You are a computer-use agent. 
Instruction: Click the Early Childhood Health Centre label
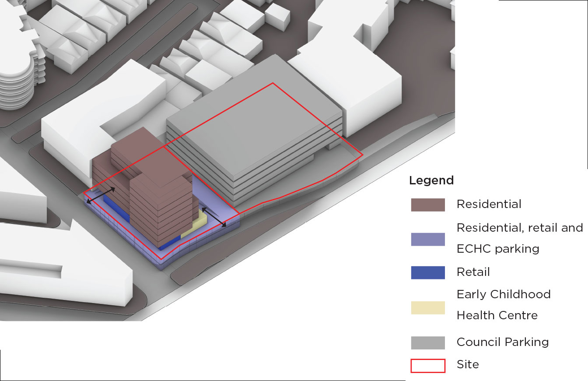(x=503, y=305)
